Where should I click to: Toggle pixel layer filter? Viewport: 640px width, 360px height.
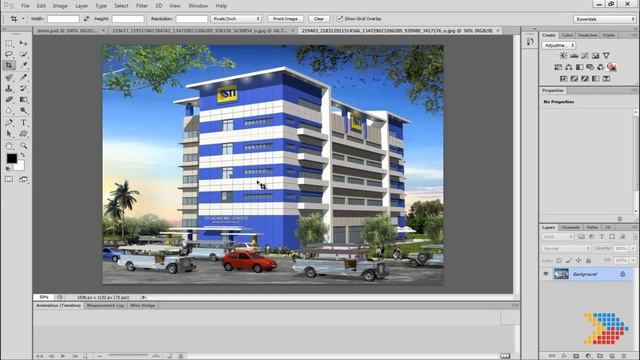581,237
